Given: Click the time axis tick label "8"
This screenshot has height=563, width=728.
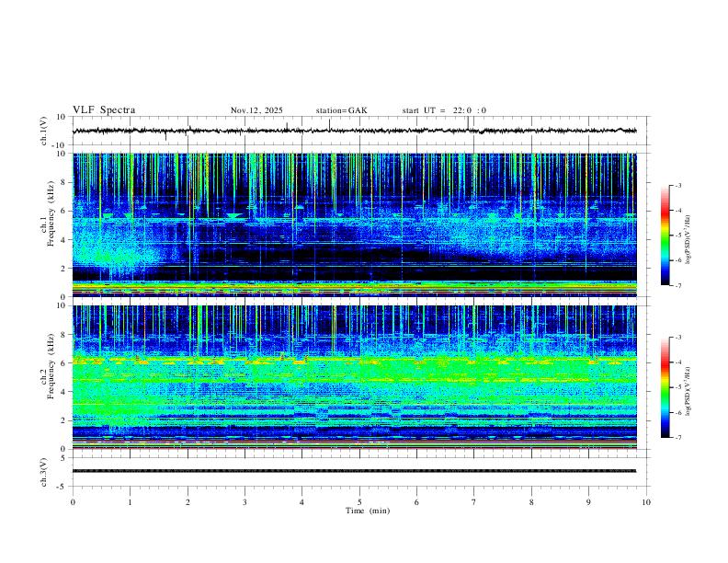Looking at the screenshot, I should [531, 502].
